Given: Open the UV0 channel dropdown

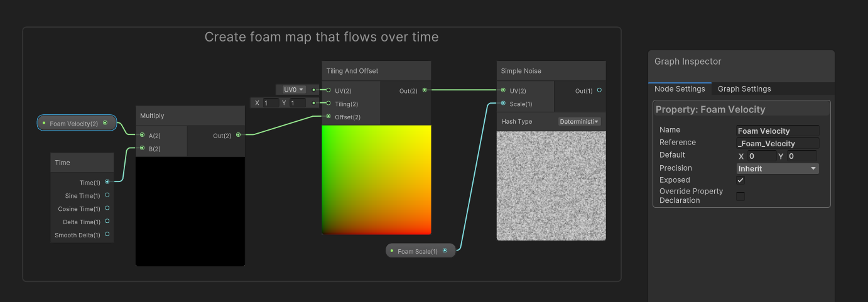Looking at the screenshot, I should pyautogui.click(x=293, y=90).
